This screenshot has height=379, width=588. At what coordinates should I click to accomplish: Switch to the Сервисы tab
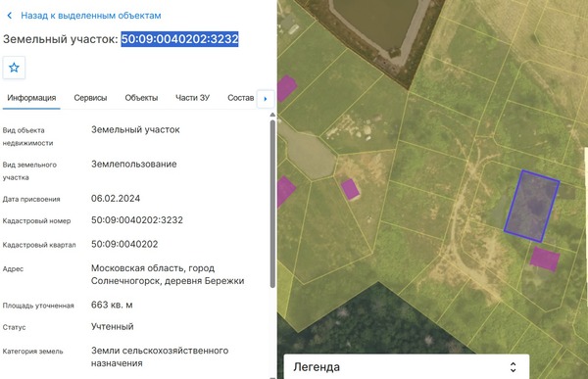tap(90, 98)
